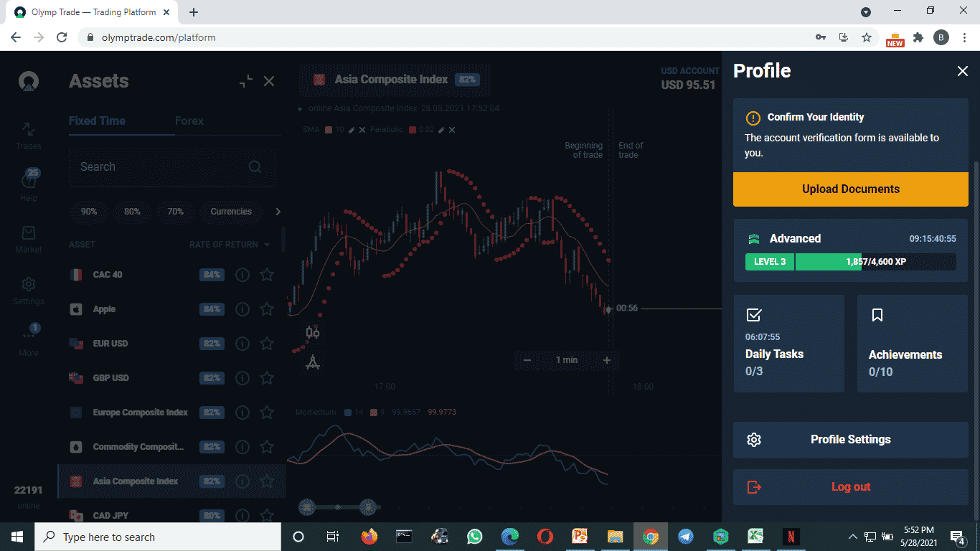980x551 pixels.
Task: Log out of the account
Action: pos(850,487)
